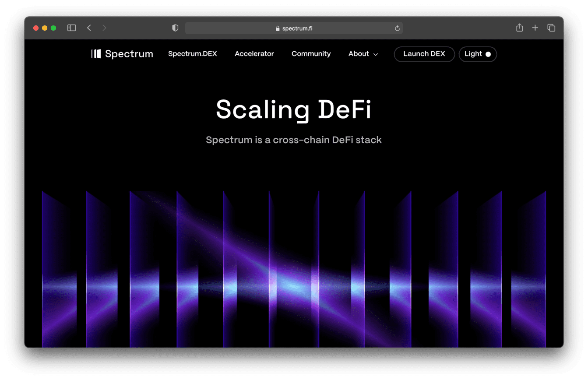This screenshot has width=588, height=380.
Task: Click the Scaling DeFi headline
Action: [293, 109]
